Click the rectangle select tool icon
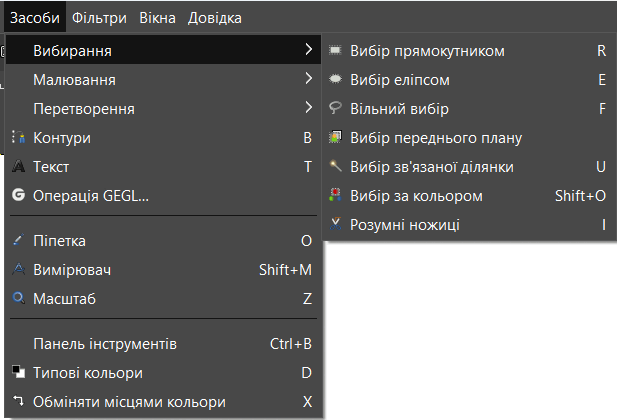The width and height of the screenshot is (617, 420). (335, 50)
